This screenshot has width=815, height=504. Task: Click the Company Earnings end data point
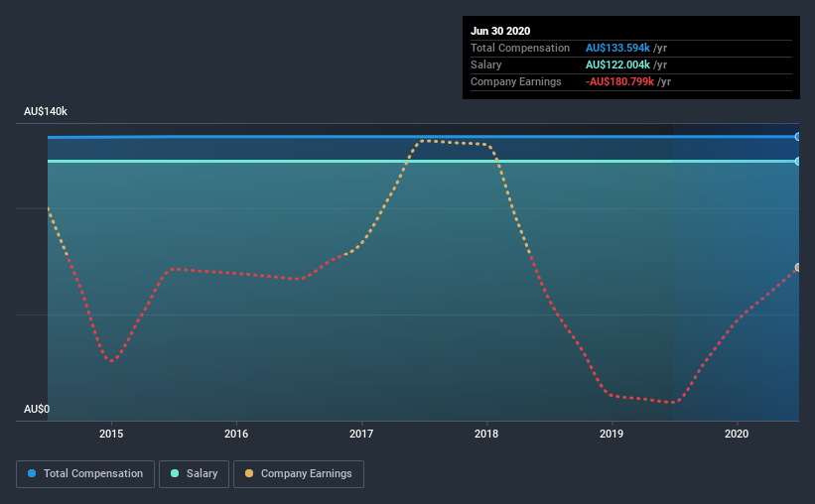(797, 268)
